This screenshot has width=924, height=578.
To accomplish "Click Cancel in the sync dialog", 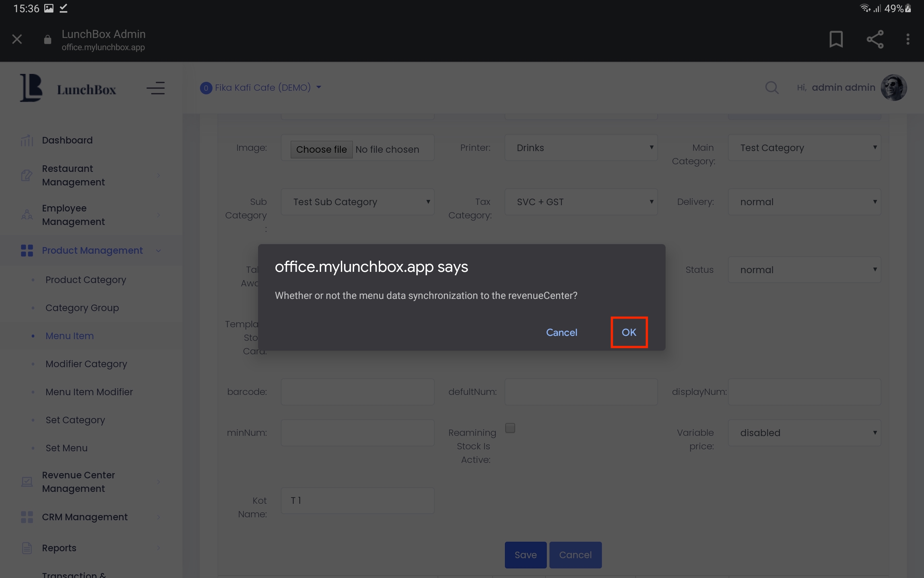I will (561, 332).
